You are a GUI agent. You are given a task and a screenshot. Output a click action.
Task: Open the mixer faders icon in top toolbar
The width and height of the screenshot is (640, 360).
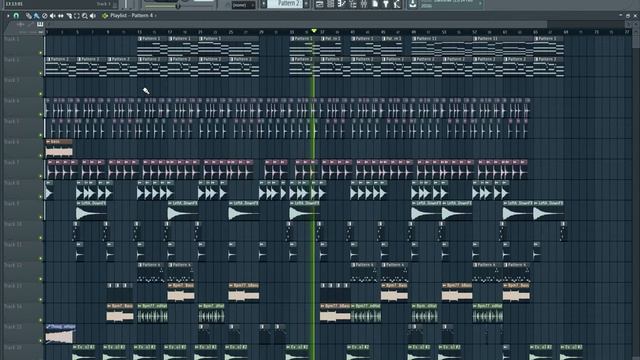pyautogui.click(x=364, y=4)
